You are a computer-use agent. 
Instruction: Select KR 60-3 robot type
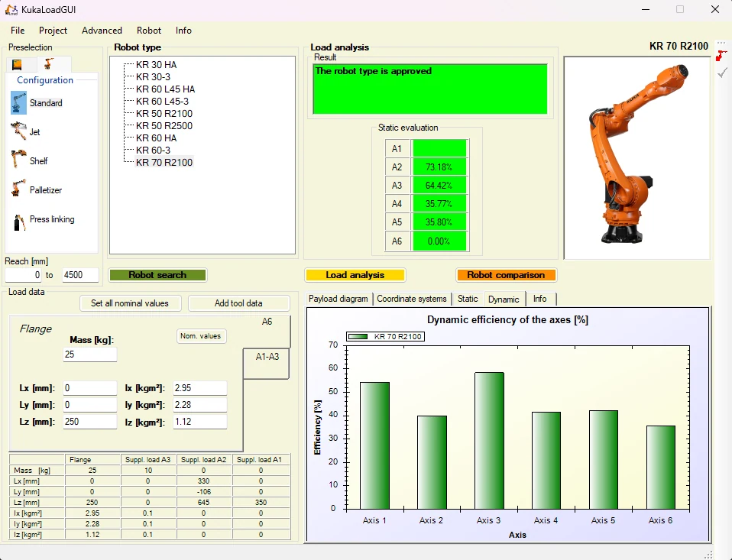(x=153, y=150)
